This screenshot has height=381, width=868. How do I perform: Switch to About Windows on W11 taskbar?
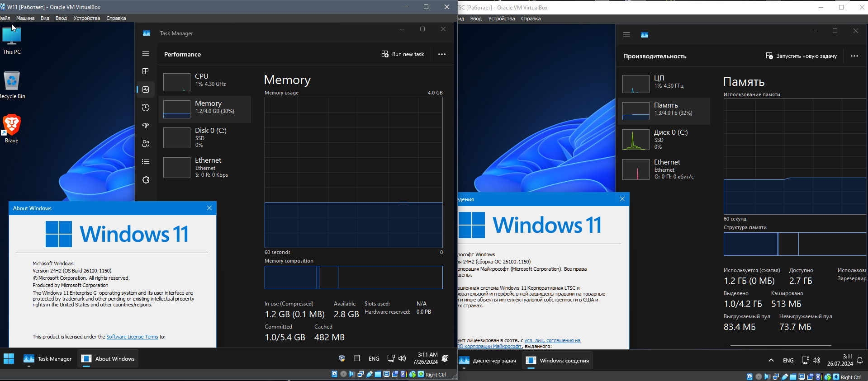point(108,359)
